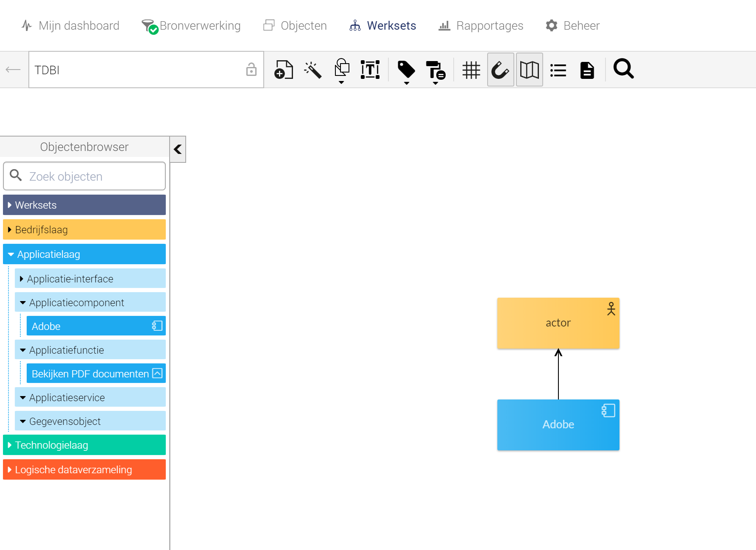Collapse the Applicatieservice node

pyautogui.click(x=90, y=397)
